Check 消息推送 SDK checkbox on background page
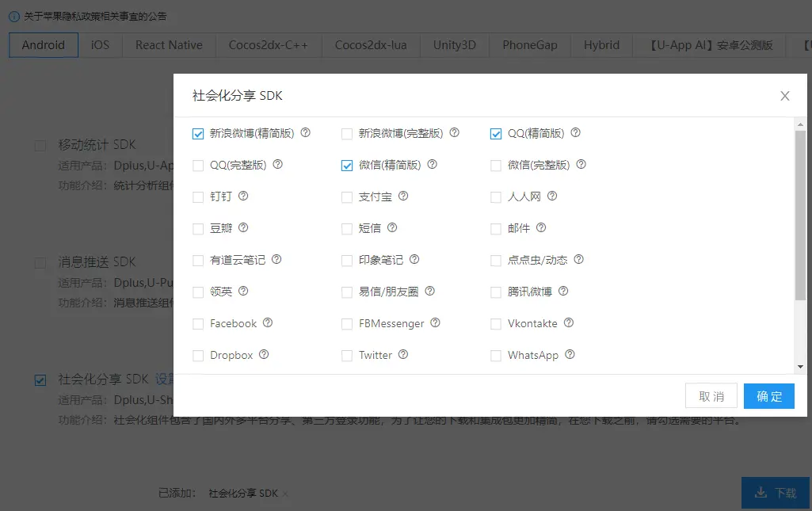This screenshot has height=511, width=812. click(40, 263)
